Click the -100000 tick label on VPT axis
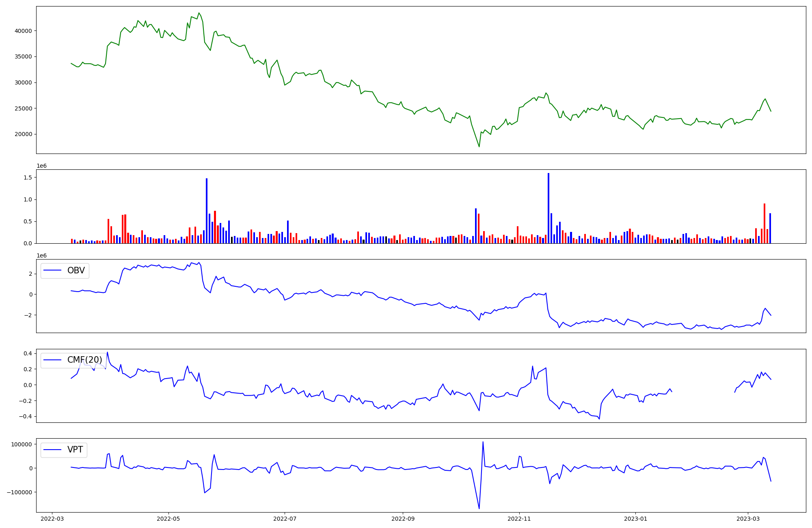The height and width of the screenshot is (528, 812). [19, 492]
